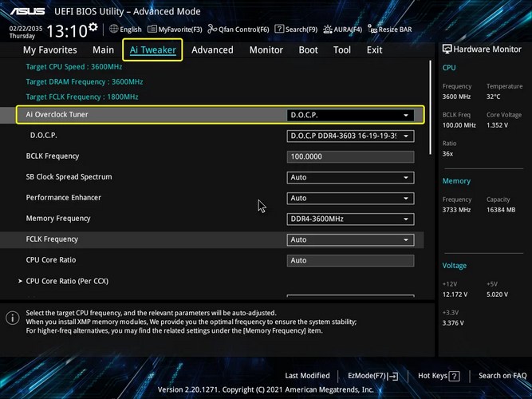The height and width of the screenshot is (399, 532).
Task: Click +5V reading 5.020 V
Action: [x=497, y=294]
